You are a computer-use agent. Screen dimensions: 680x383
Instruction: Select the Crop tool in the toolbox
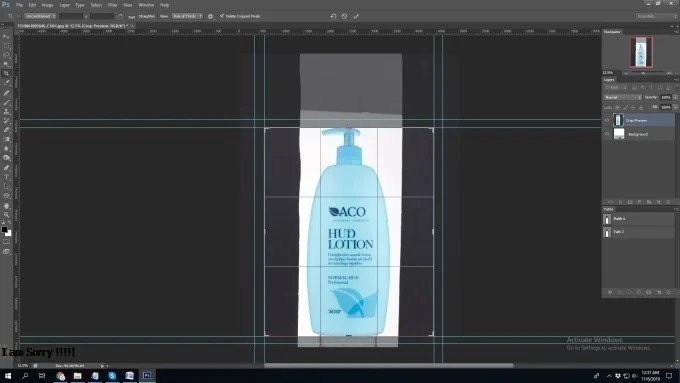click(x=6, y=74)
